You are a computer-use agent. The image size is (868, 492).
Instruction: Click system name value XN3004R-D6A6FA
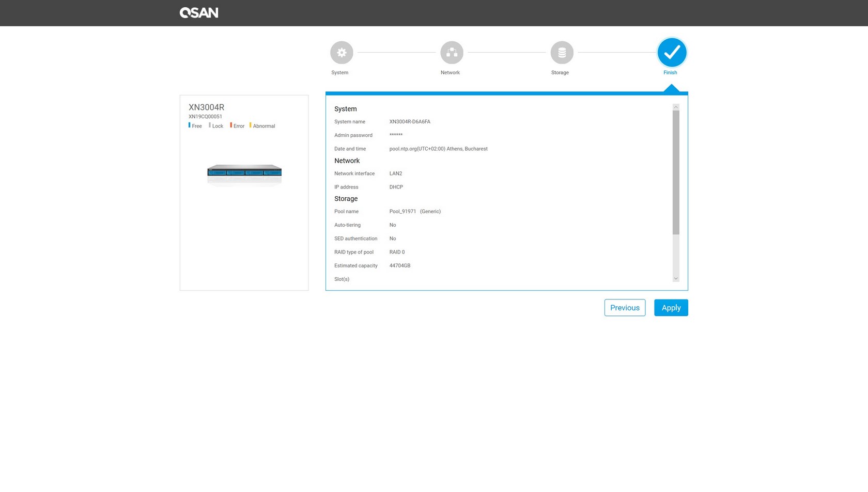(x=410, y=122)
